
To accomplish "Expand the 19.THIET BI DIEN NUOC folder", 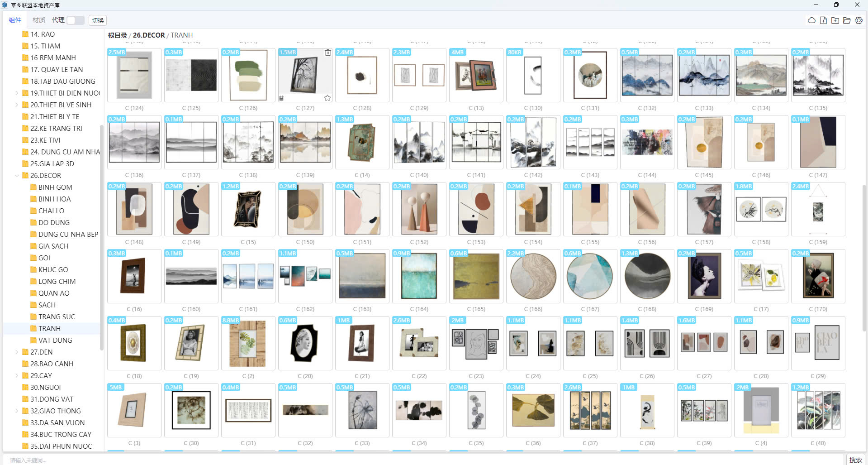I will [x=17, y=93].
